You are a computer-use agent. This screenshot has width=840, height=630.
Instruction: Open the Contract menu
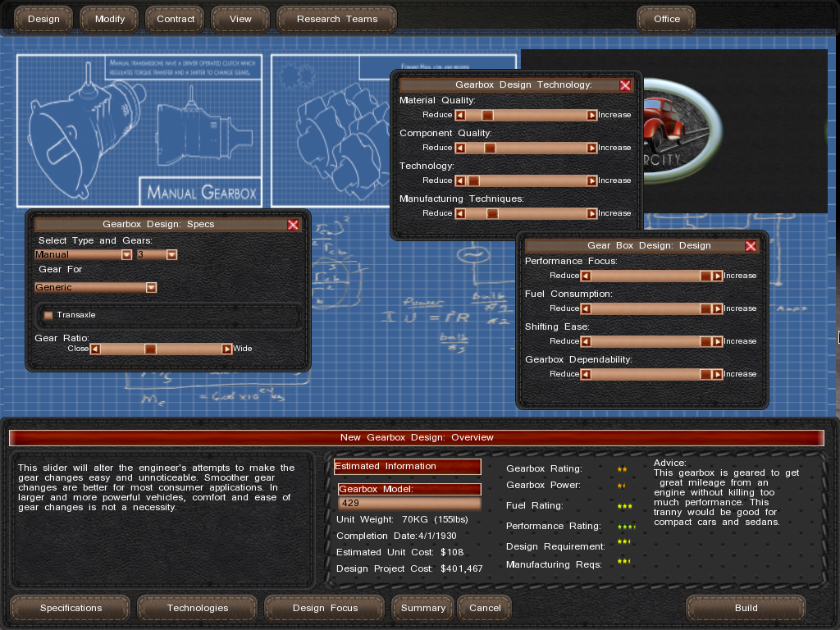click(x=176, y=19)
